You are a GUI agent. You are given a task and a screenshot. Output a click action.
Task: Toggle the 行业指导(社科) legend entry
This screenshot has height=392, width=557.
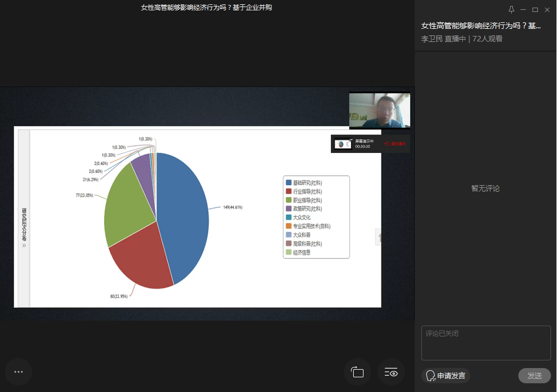[307, 192]
